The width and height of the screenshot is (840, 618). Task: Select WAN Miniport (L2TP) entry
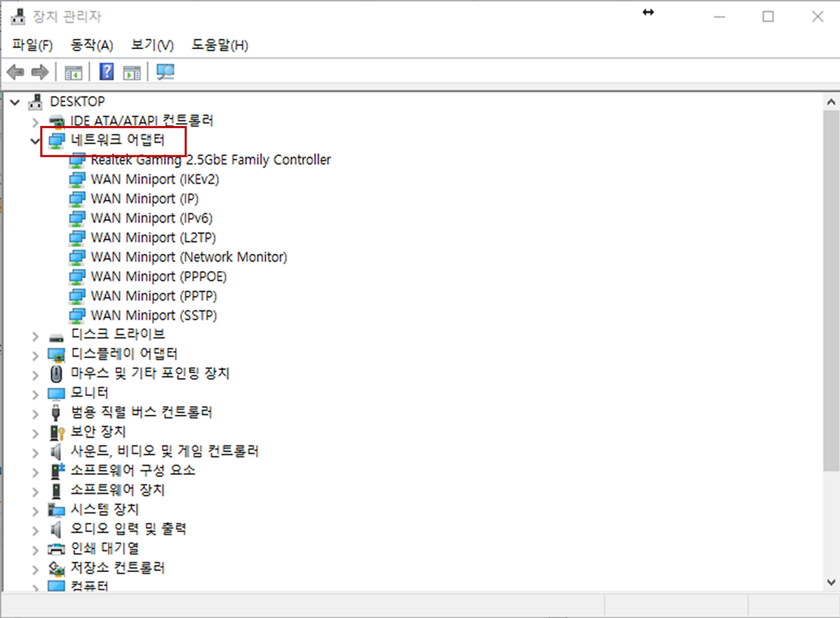tap(154, 237)
